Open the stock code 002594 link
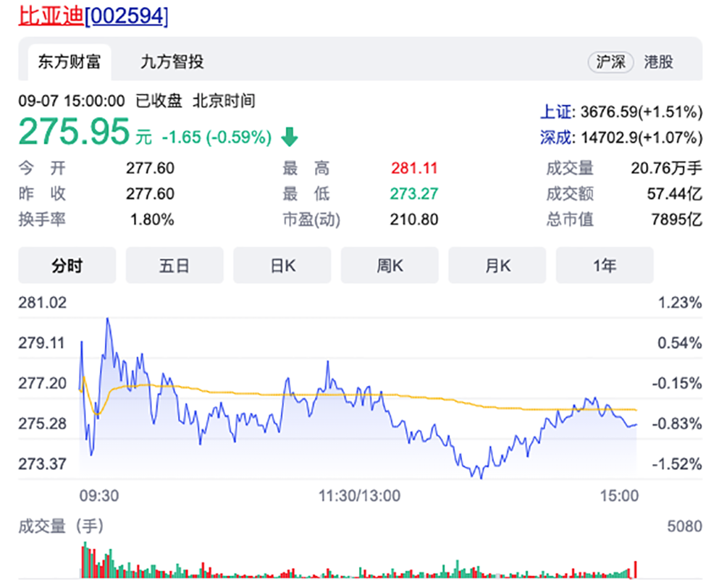This screenshot has height=588, width=719. click(x=127, y=15)
